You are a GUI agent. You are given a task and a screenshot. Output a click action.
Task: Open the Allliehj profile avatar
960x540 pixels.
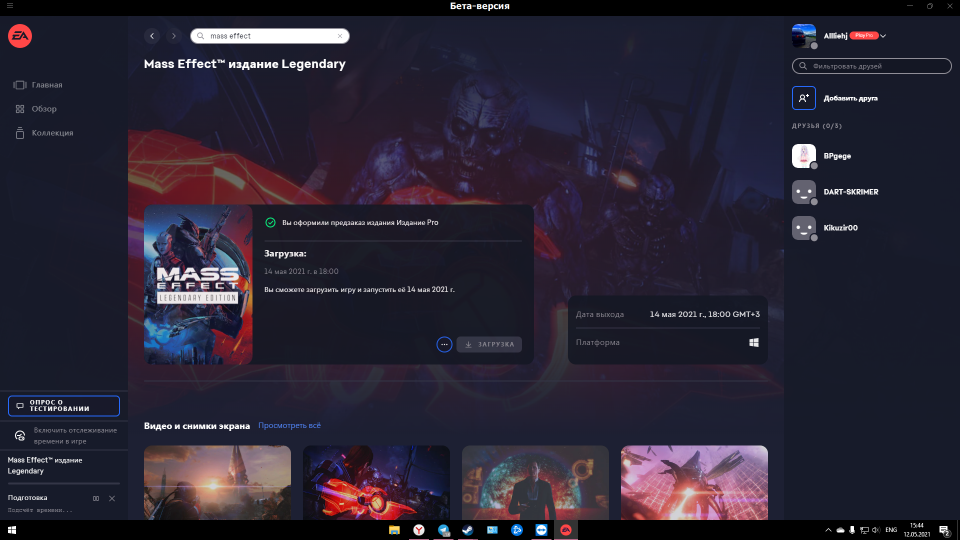coord(804,36)
